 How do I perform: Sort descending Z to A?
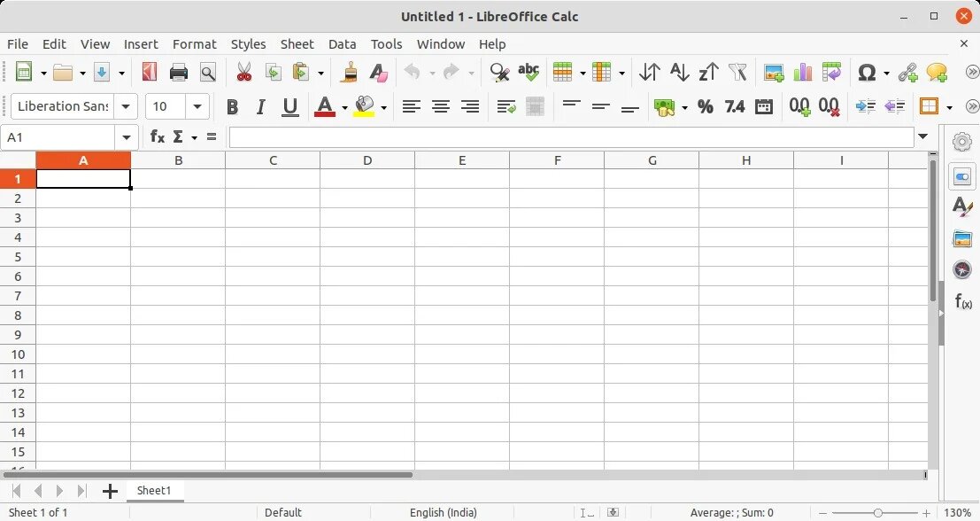point(709,72)
